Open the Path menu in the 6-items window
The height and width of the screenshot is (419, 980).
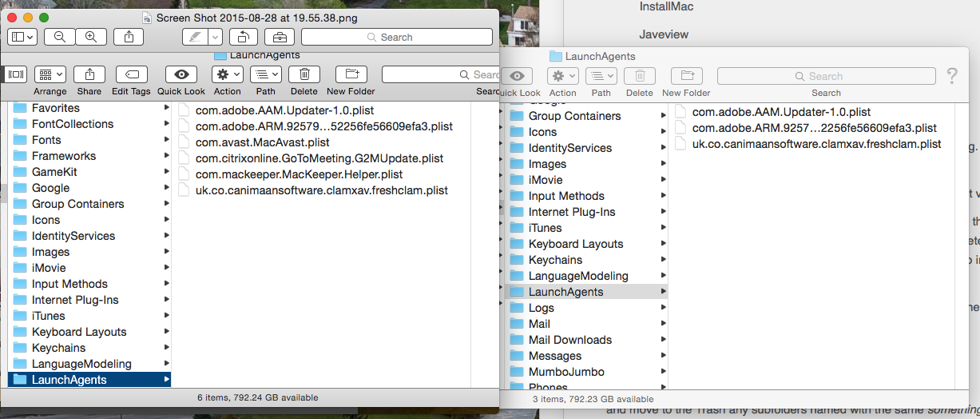click(x=266, y=74)
